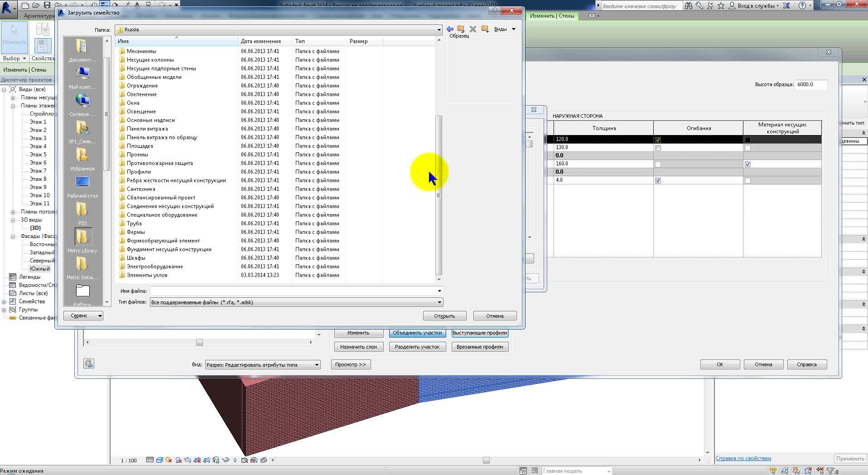Click Отмена in Load Family dialog

(x=495, y=316)
